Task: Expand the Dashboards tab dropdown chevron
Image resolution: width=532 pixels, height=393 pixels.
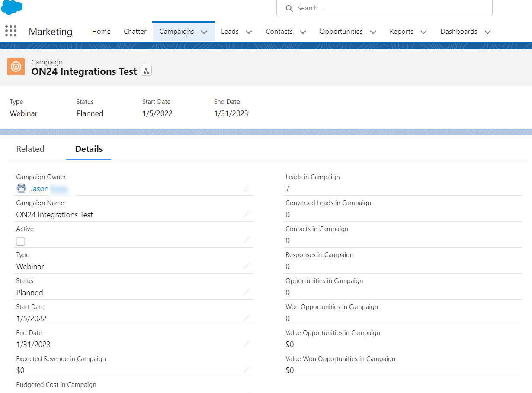Action: click(x=487, y=32)
